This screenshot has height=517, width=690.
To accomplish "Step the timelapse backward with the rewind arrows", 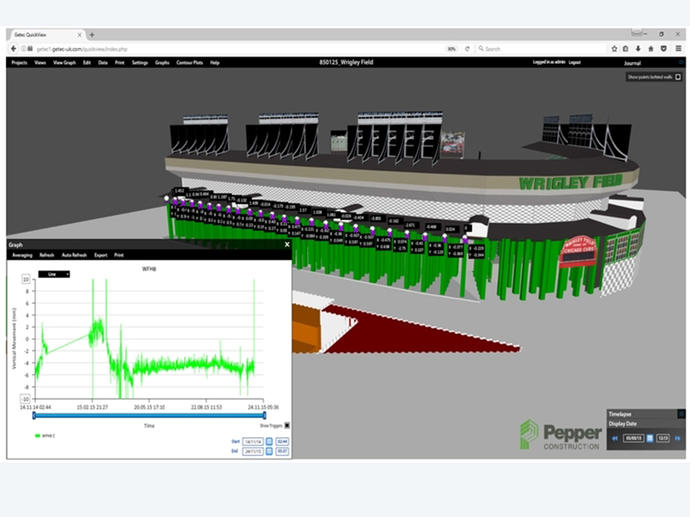I will [615, 438].
